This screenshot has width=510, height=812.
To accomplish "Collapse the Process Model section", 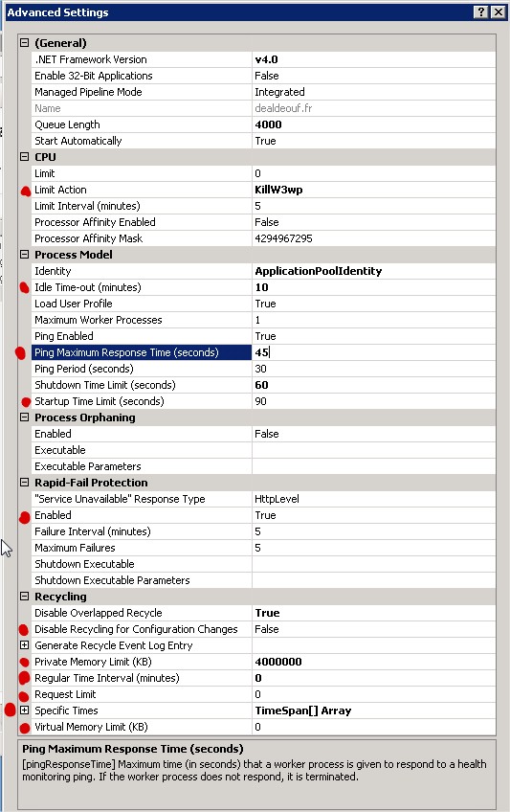I will pyautogui.click(x=24, y=255).
